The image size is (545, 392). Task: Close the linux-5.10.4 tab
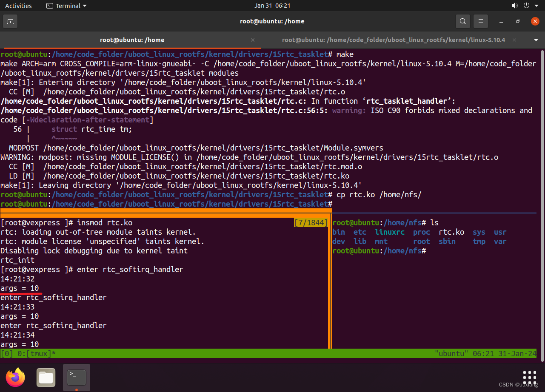tap(515, 40)
